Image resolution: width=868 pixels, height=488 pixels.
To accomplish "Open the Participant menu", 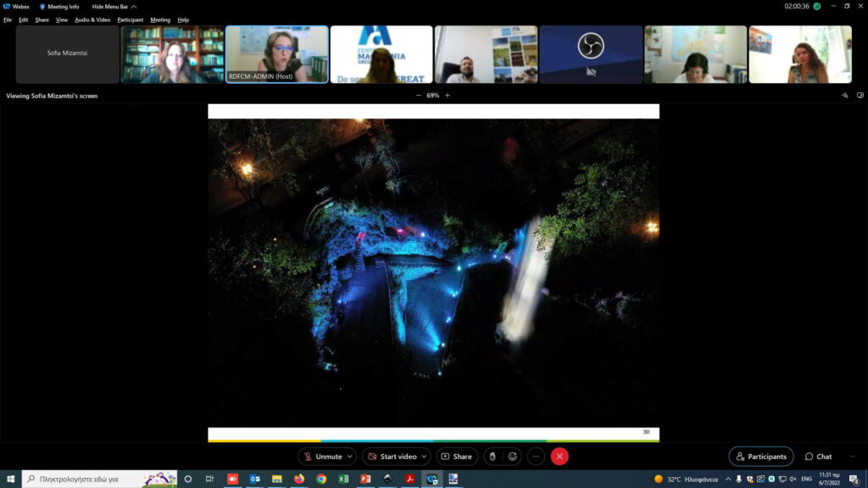I will [131, 19].
